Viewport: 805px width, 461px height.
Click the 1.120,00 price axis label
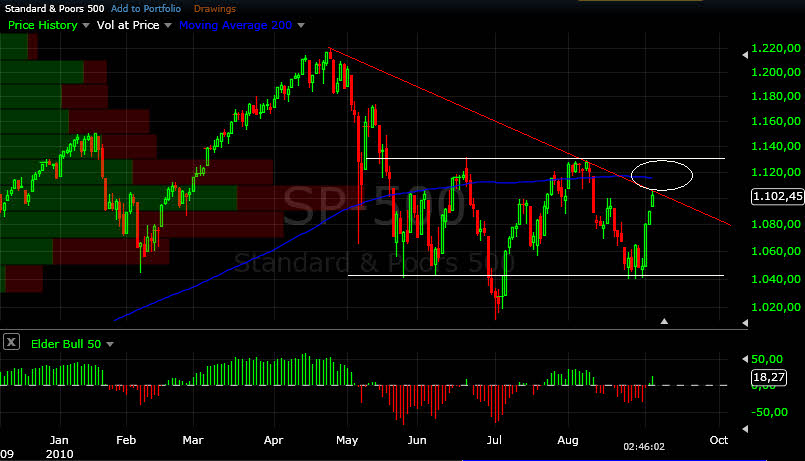coord(776,172)
